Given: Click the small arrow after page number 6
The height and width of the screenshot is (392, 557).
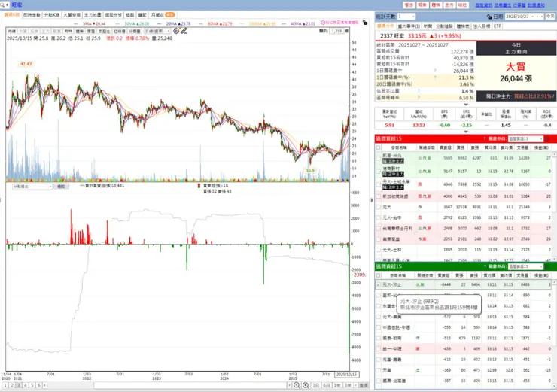Looking at the screenshot, I should [x=44, y=385].
